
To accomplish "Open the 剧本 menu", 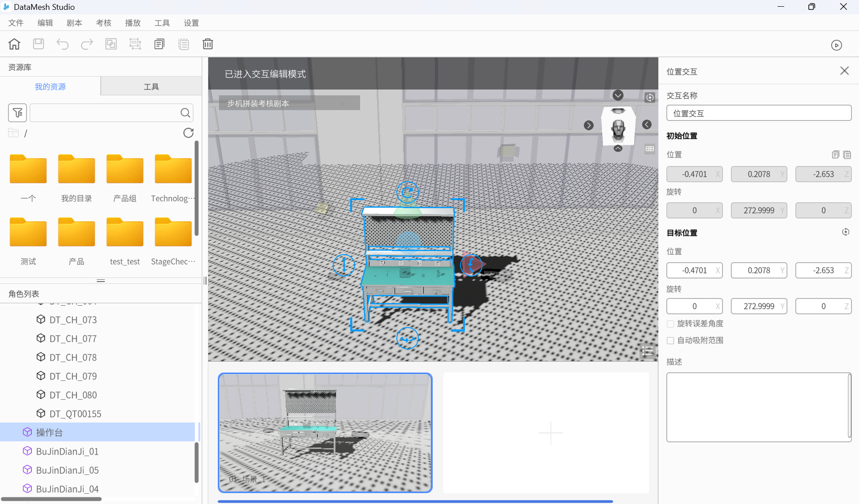I will pyautogui.click(x=74, y=23).
